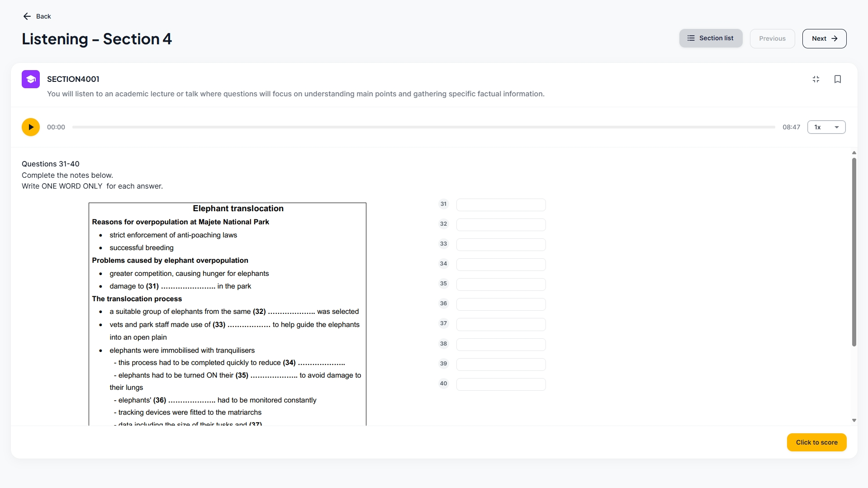Click 'Write ONE WORD ONLY for each answer.' instruction
868x488 pixels.
click(92, 186)
